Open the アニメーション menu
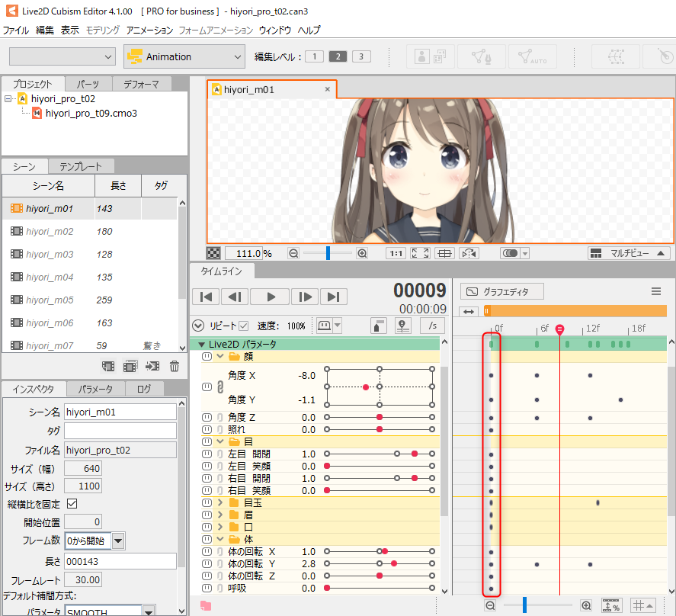This screenshot has width=676, height=616. pyautogui.click(x=149, y=30)
